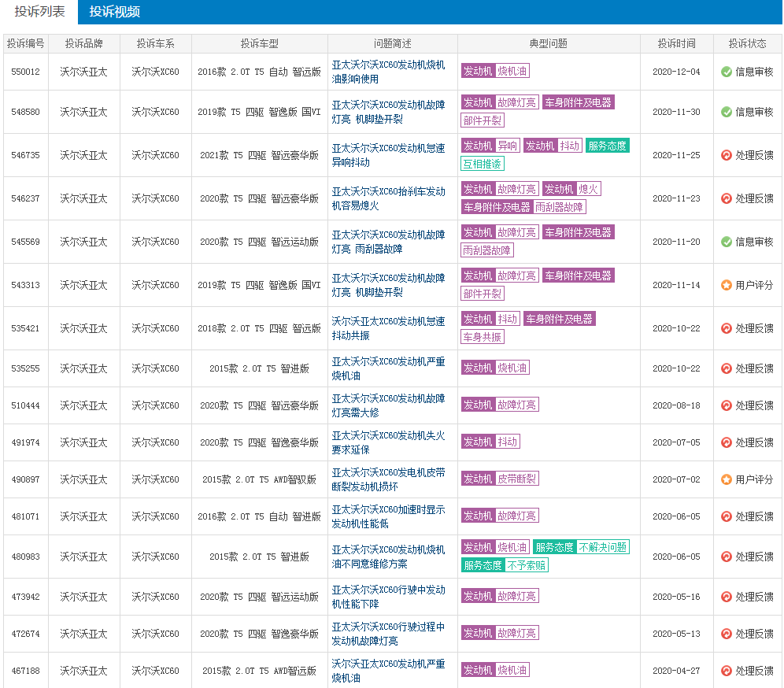The width and height of the screenshot is (784, 688).
Task: Click the 服务态度 不解决问题 tag
Action: click(x=581, y=547)
